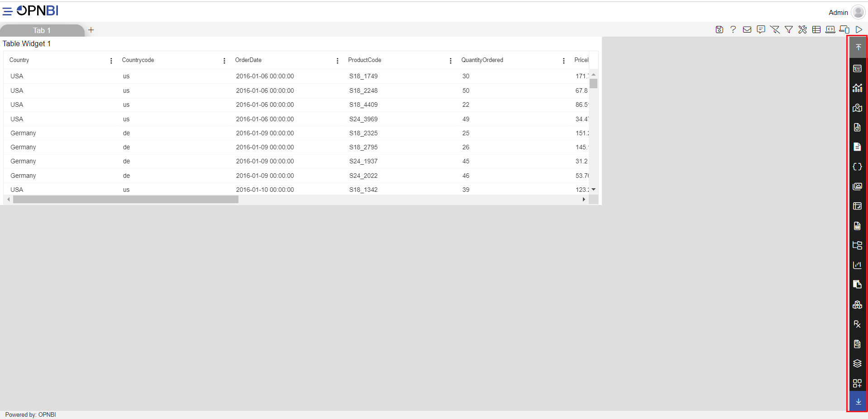Click the table grid icon in top toolbar
This screenshot has height=419, width=868.
pyautogui.click(x=816, y=29)
